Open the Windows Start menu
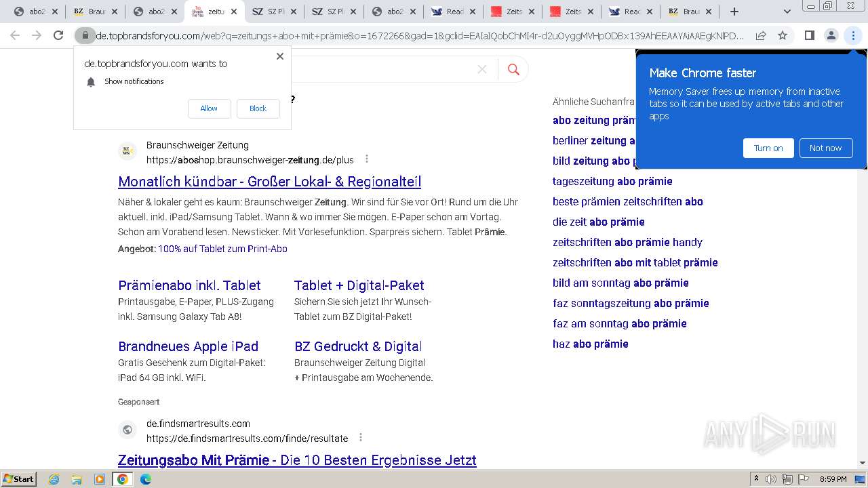868x488 pixels. pyautogui.click(x=18, y=479)
